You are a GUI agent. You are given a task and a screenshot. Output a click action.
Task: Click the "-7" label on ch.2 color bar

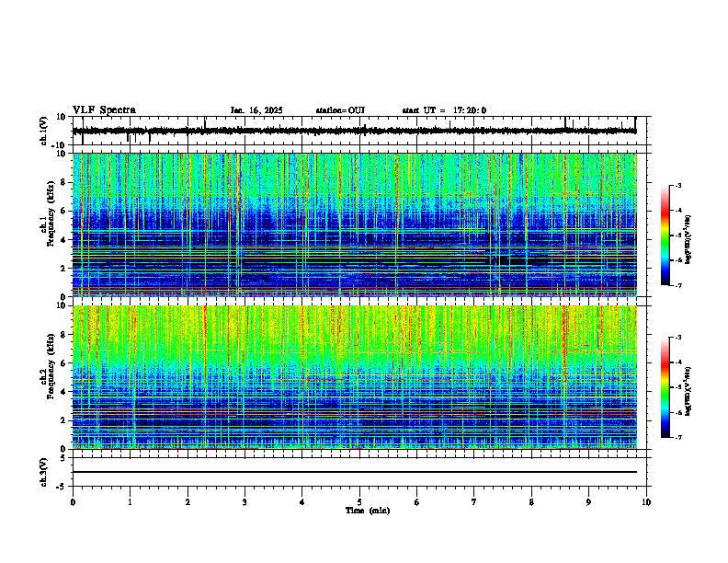tap(678, 438)
